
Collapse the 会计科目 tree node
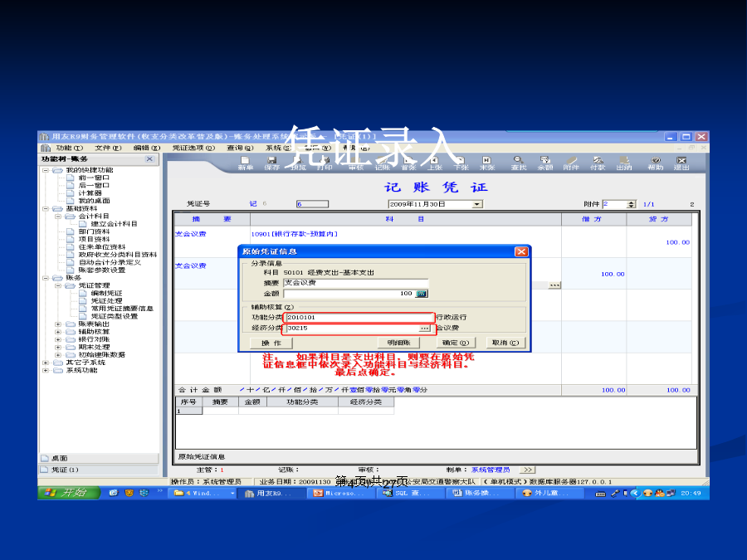click(x=58, y=217)
